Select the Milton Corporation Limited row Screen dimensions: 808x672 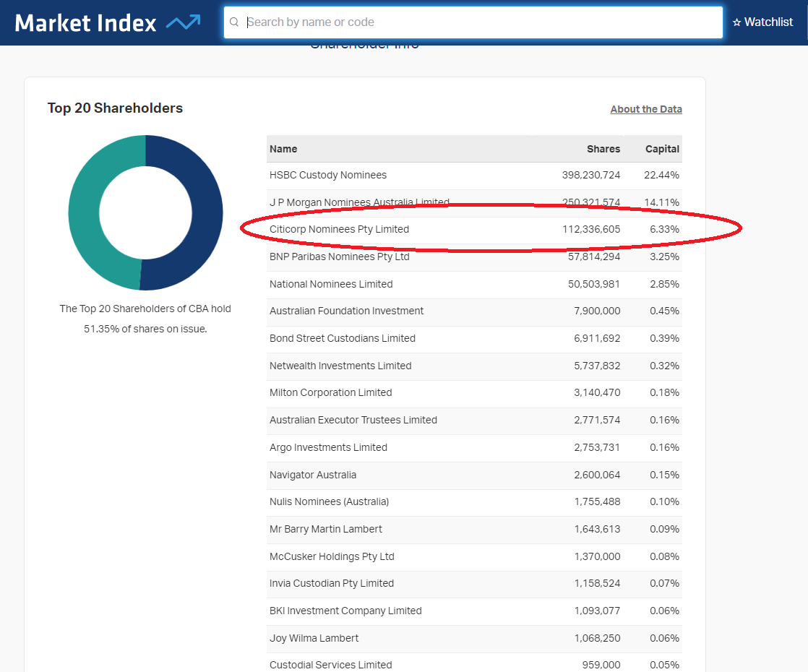330,392
